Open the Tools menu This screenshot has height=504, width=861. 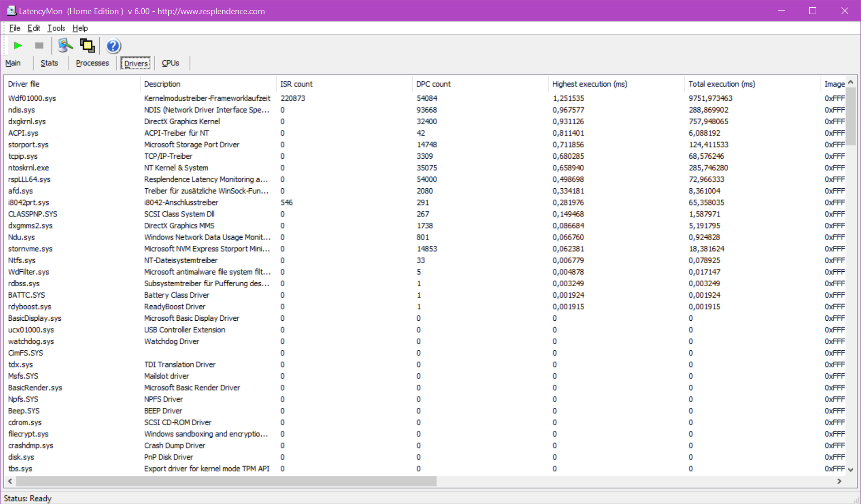(x=56, y=28)
